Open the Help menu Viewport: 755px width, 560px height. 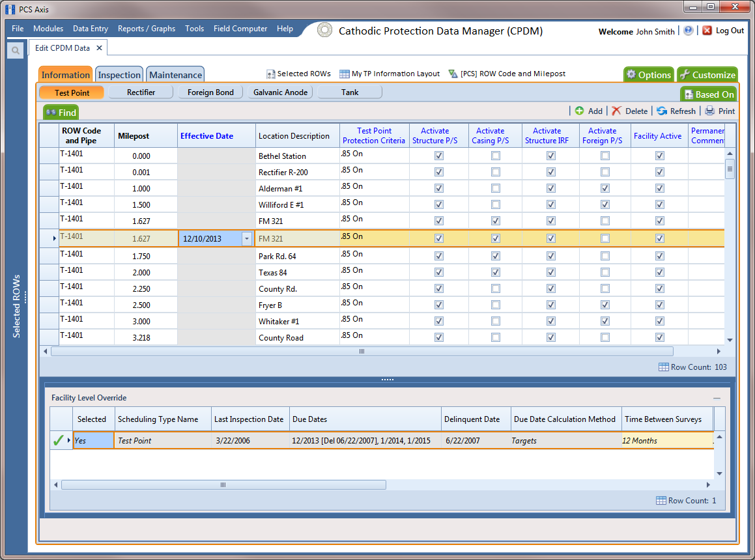pyautogui.click(x=285, y=29)
